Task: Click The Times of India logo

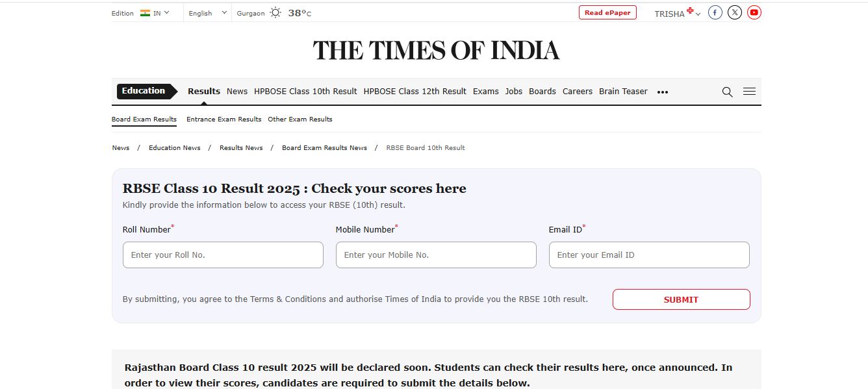Action: click(436, 51)
